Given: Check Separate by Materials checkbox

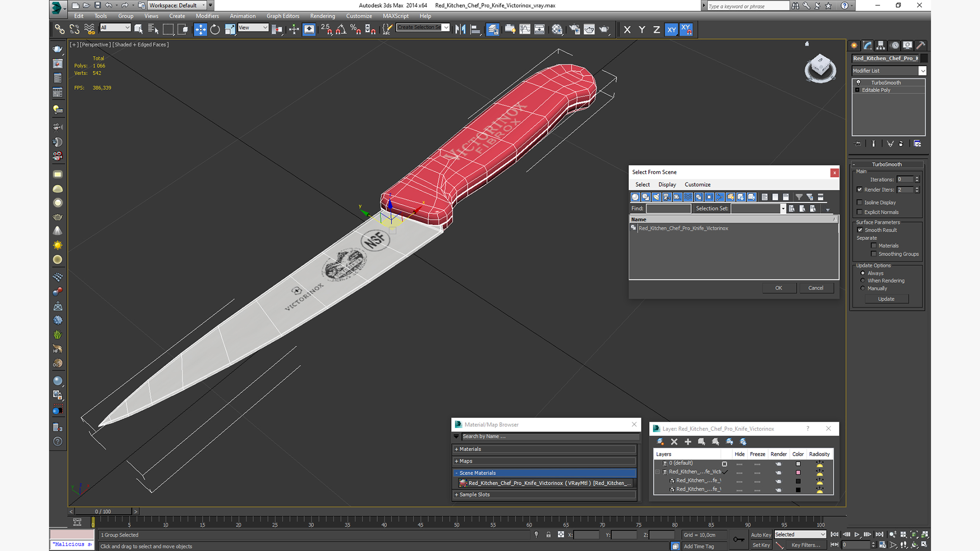Looking at the screenshot, I should 874,245.
